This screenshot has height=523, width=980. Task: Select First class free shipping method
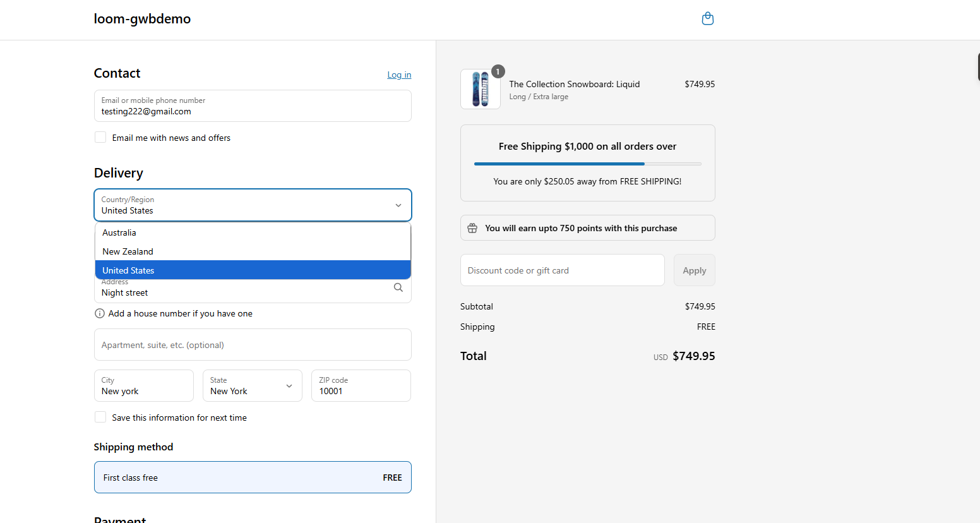(x=253, y=478)
